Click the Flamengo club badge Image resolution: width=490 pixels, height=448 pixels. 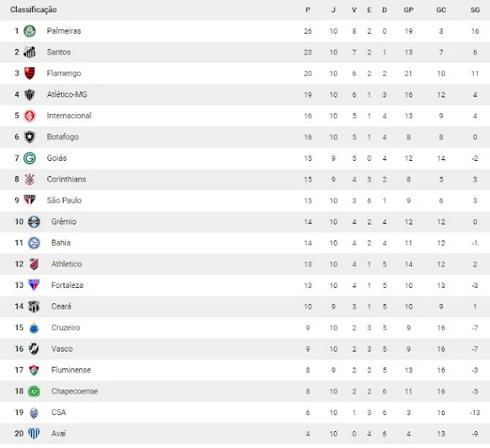click(x=30, y=74)
